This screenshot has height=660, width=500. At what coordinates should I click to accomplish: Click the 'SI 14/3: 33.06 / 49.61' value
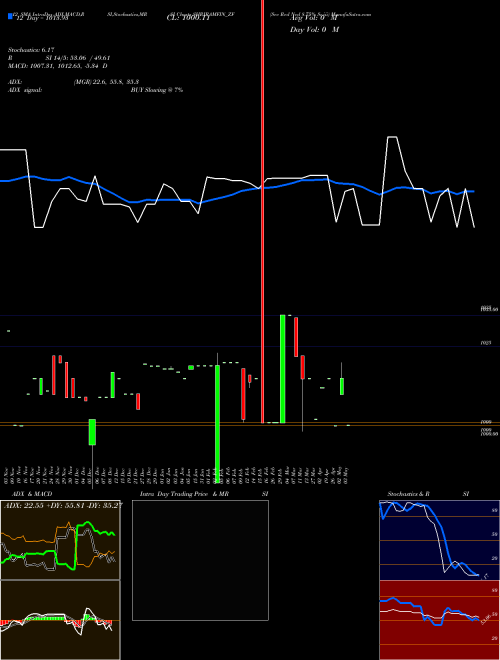(78, 58)
